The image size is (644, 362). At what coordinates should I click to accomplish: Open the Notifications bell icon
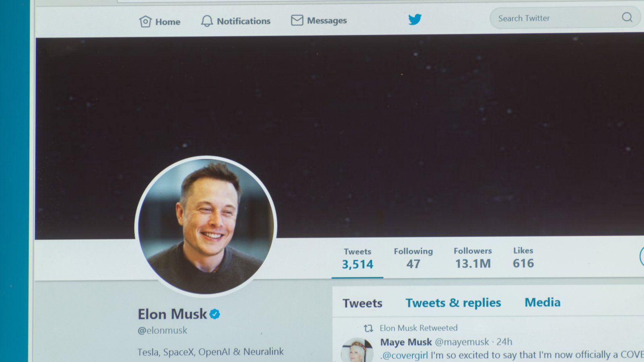coord(207,21)
